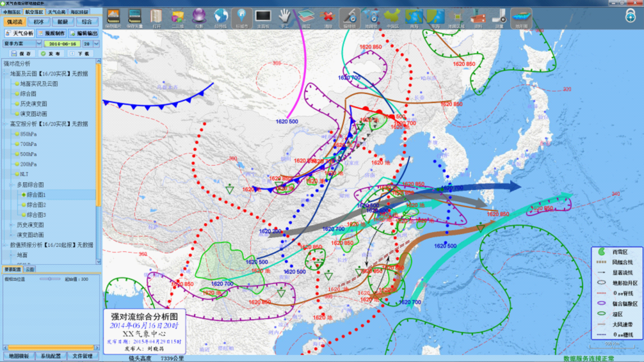Click the 地图区域 map region icon
Viewport: 644px width, 362px height.
(x=456, y=19)
